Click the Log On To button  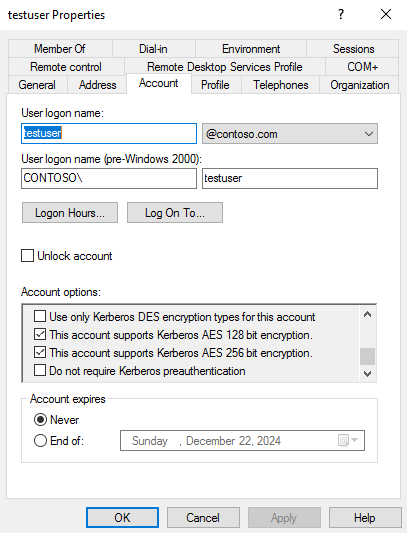pyautogui.click(x=175, y=213)
